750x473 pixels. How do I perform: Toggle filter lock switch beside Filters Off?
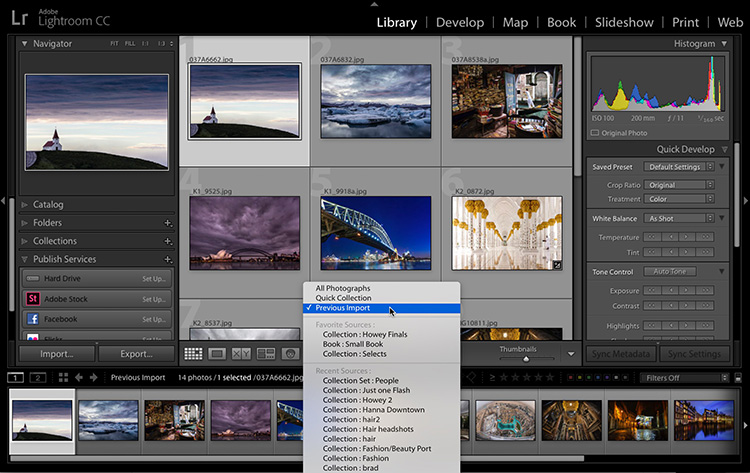(x=738, y=378)
